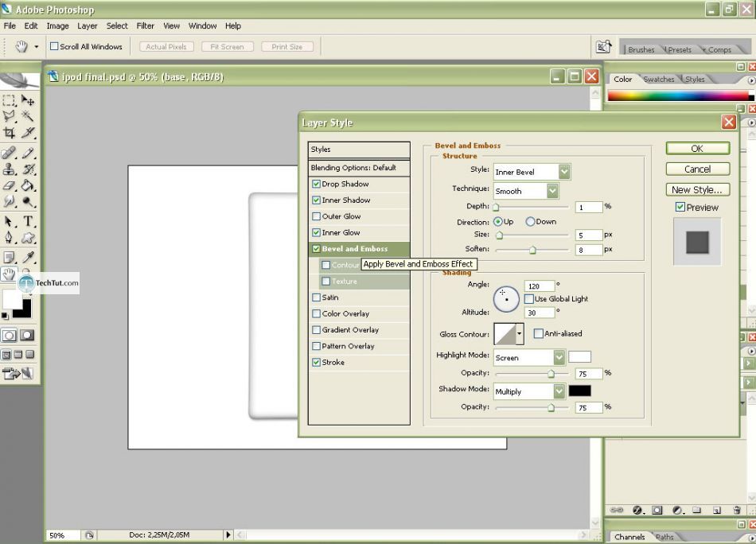Select the Clone Stamp tool
756x544 pixels.
(x=9, y=169)
